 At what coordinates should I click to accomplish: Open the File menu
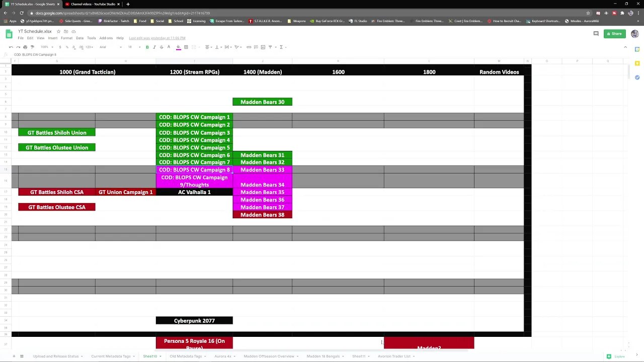click(21, 38)
